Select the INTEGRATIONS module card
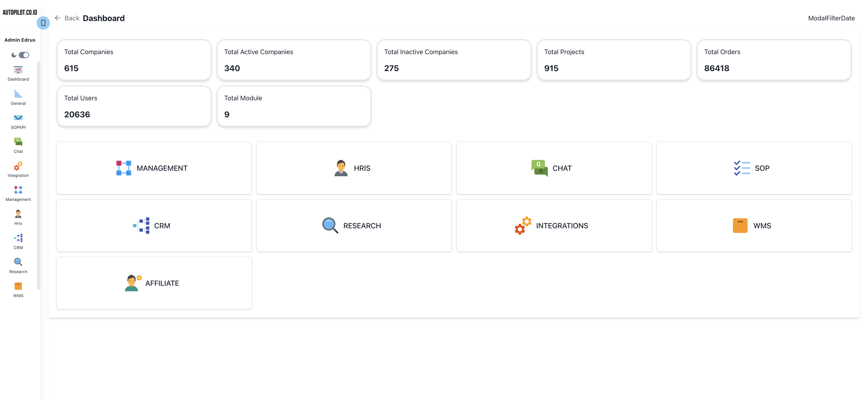Image resolution: width=868 pixels, height=399 pixels. coord(554,226)
